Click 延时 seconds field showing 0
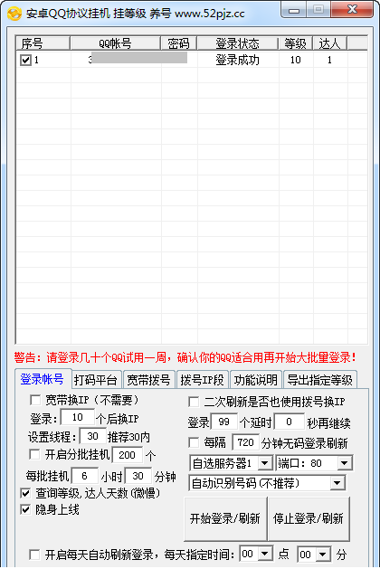 pos(289,422)
